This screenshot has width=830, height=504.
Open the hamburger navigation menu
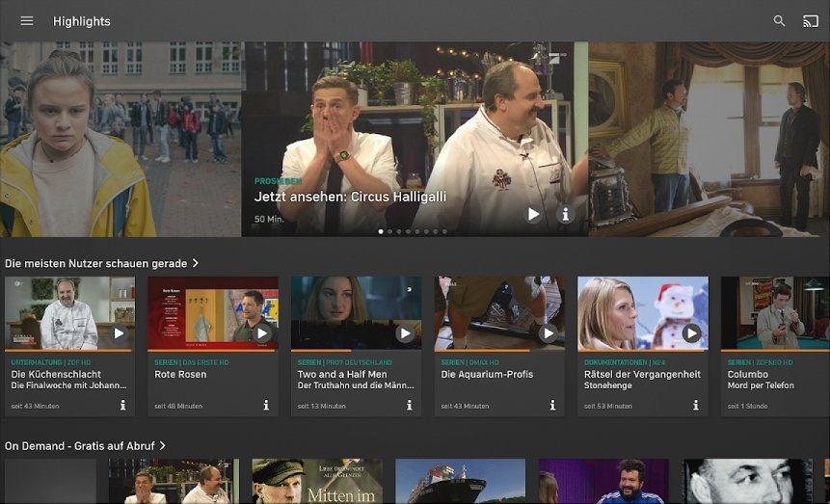(27, 20)
